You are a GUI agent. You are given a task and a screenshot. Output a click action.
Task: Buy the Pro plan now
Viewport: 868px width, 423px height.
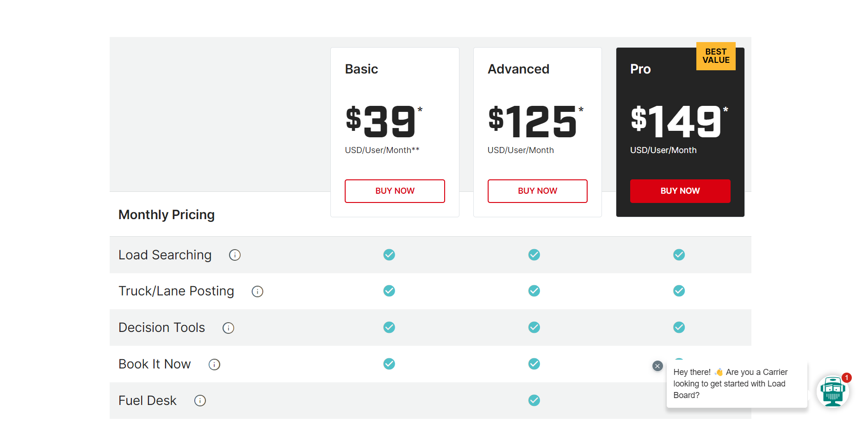680,191
